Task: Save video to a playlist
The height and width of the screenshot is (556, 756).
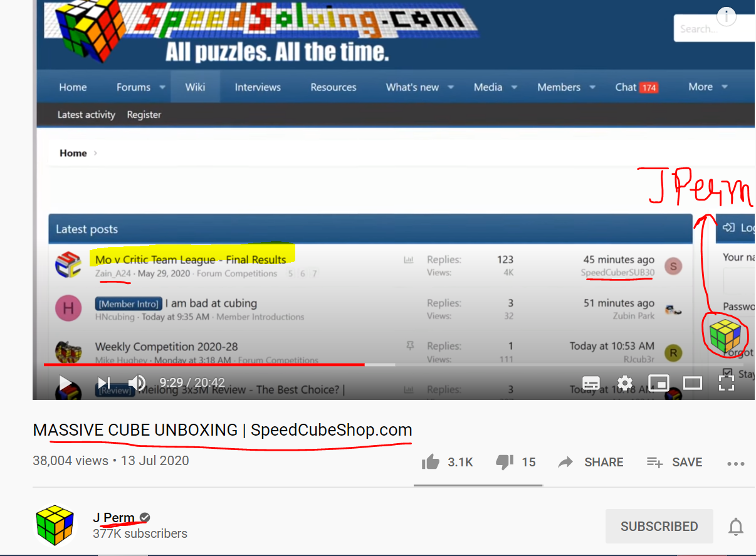Action: 675,462
